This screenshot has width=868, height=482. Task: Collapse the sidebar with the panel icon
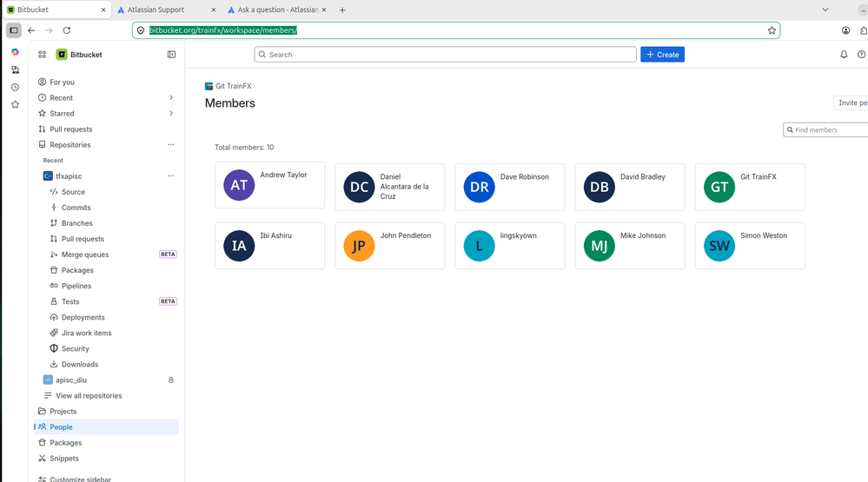click(172, 54)
